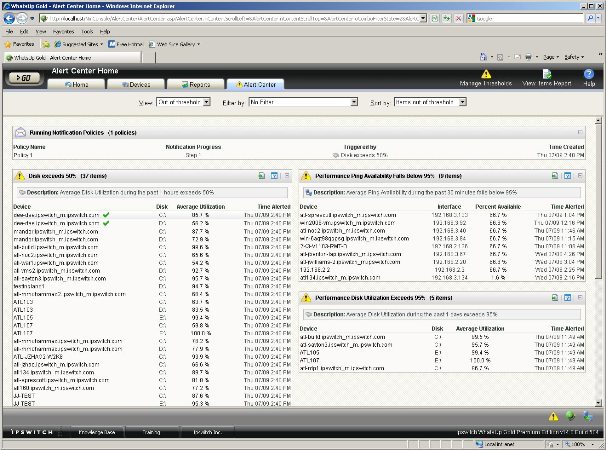Screen dimensions: 606x450
Task: Open the Favorites star button
Action: pyautogui.click(x=19, y=44)
